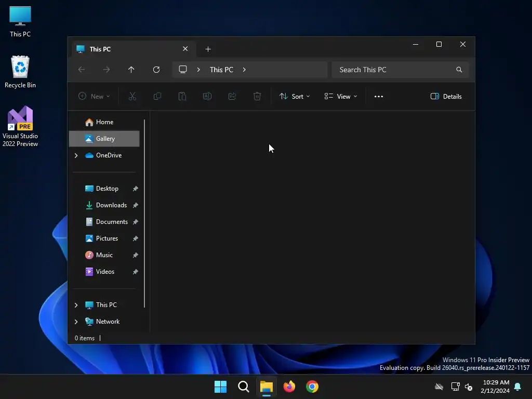Click the Share icon in toolbar
The width and height of the screenshot is (532, 399).
[x=232, y=96]
